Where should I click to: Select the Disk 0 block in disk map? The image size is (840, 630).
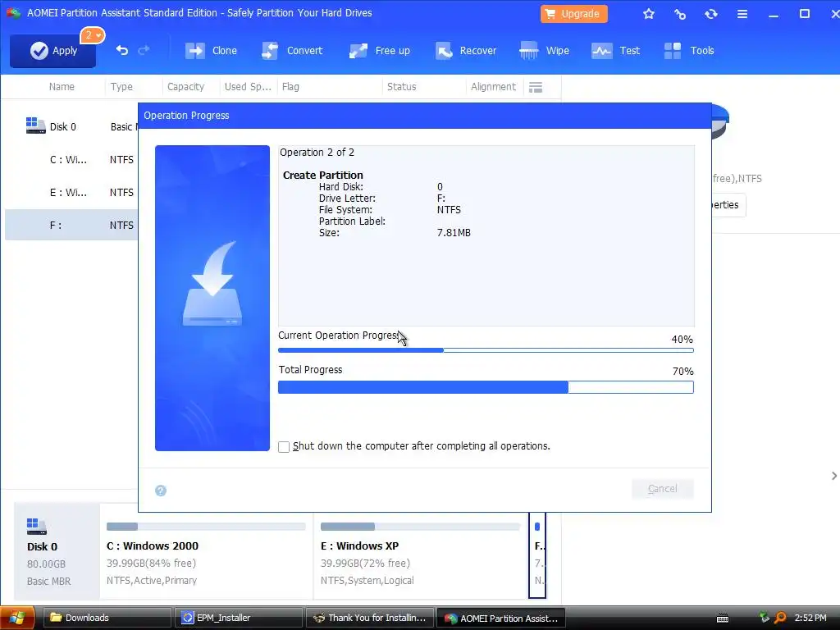(x=57, y=552)
